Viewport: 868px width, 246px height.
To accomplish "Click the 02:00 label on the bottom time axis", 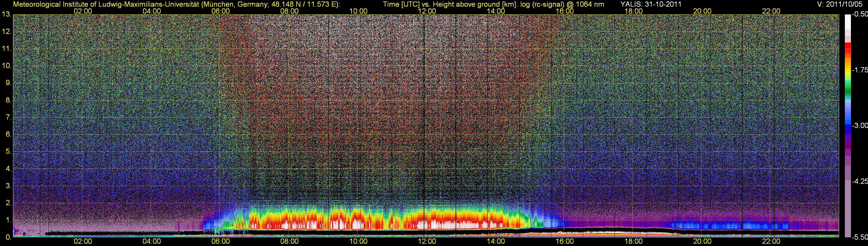I will click(x=83, y=242).
